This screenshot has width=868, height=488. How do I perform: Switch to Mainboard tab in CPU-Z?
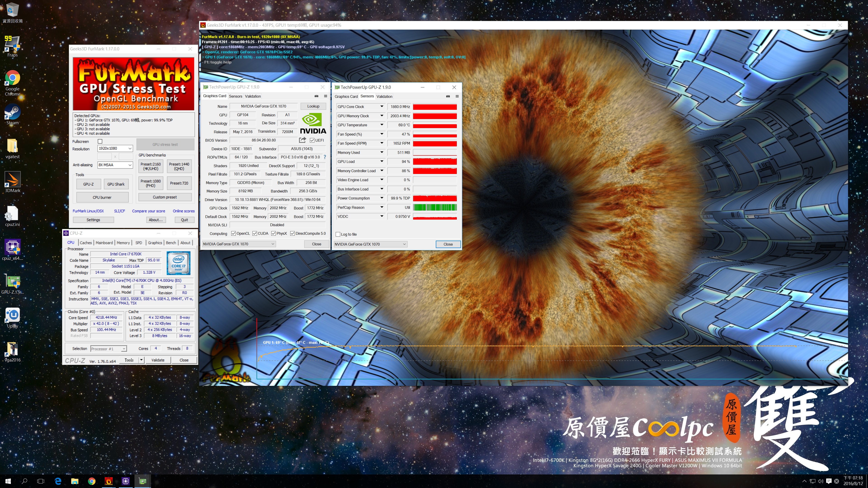(x=104, y=242)
